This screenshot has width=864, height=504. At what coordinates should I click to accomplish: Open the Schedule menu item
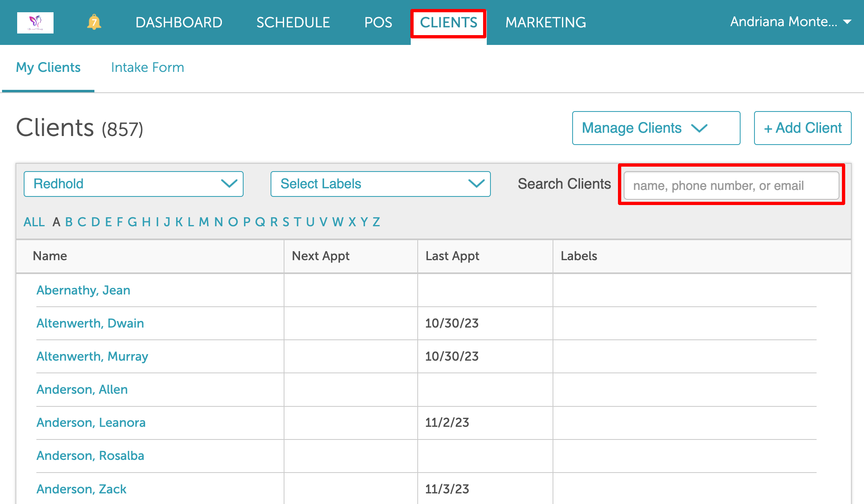[293, 22]
